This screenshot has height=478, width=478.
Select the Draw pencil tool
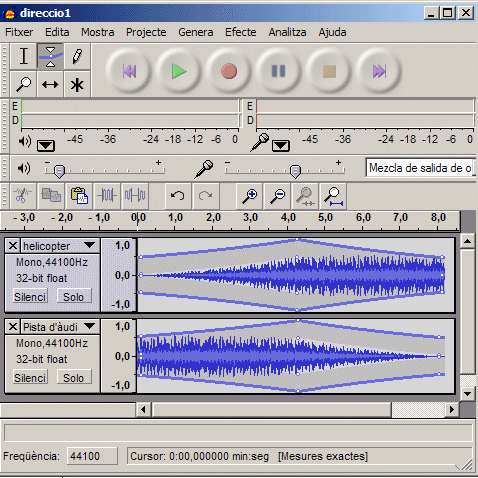click(x=77, y=56)
